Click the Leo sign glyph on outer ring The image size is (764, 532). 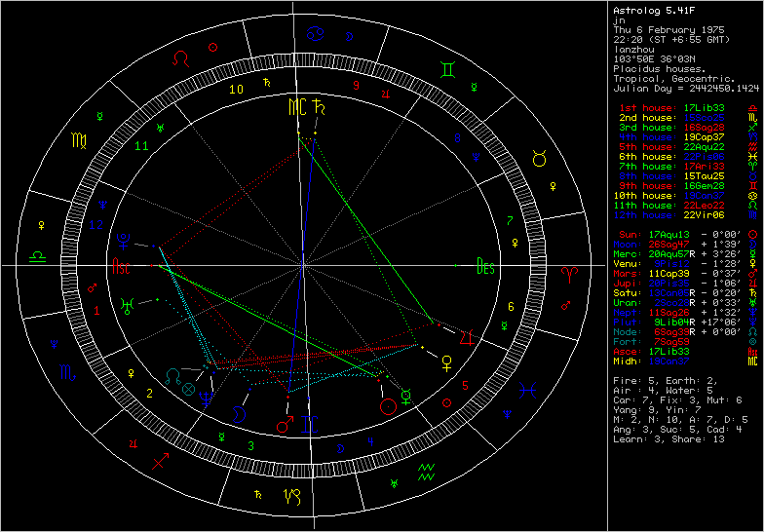[x=181, y=57]
